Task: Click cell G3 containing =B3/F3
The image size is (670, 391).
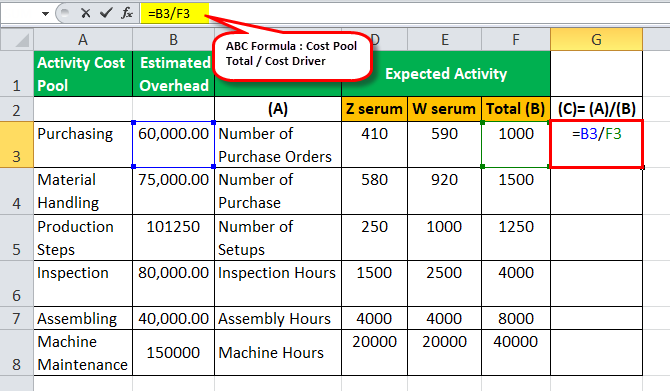Action: click(597, 144)
